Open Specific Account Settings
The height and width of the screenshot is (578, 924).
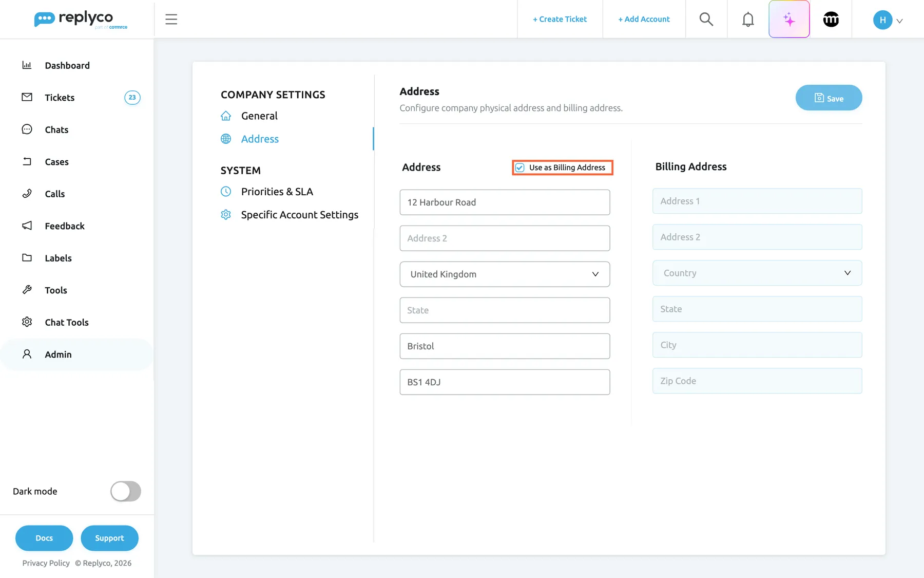click(x=299, y=215)
